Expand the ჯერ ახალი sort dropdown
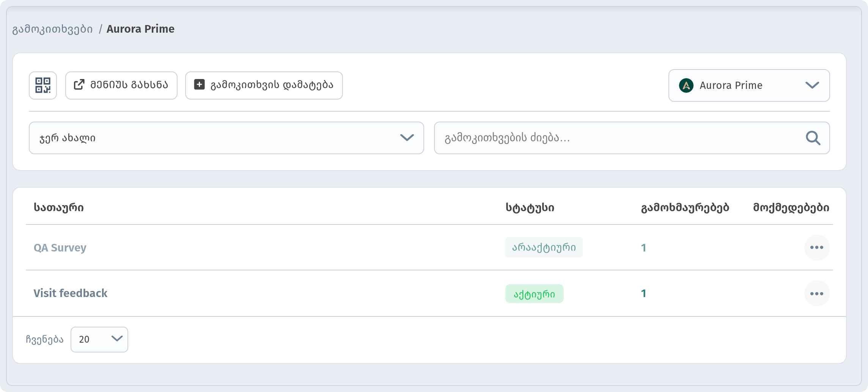This screenshot has height=392, width=868. pyautogui.click(x=226, y=138)
